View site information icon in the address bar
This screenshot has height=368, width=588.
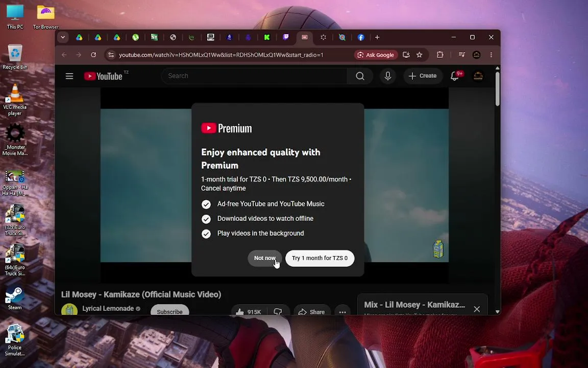[111, 55]
